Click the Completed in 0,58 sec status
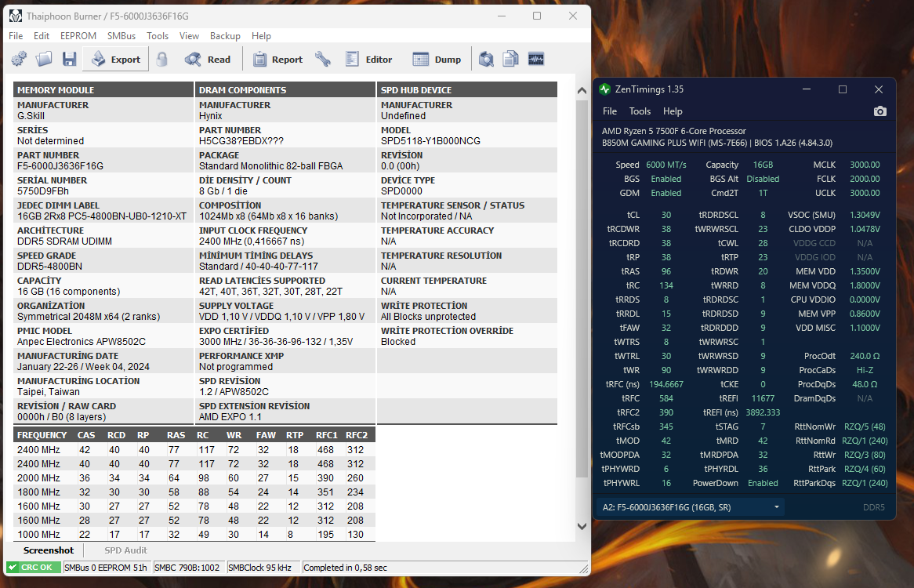 [345, 567]
